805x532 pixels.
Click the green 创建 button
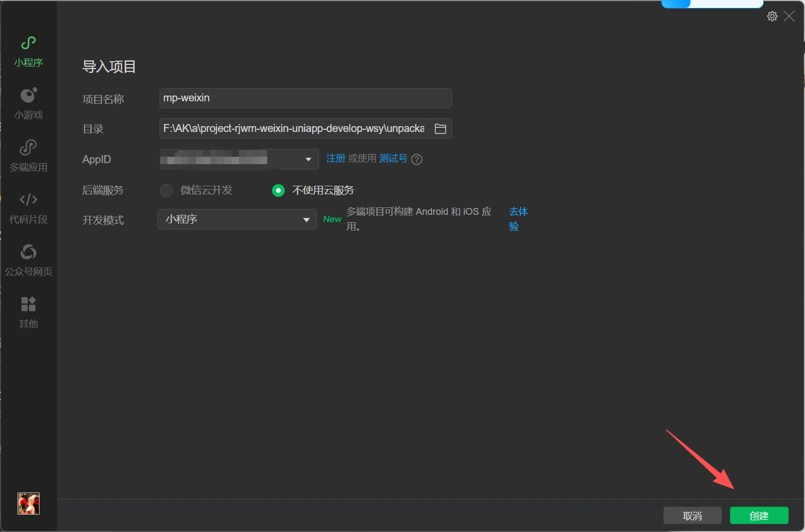[759, 516]
